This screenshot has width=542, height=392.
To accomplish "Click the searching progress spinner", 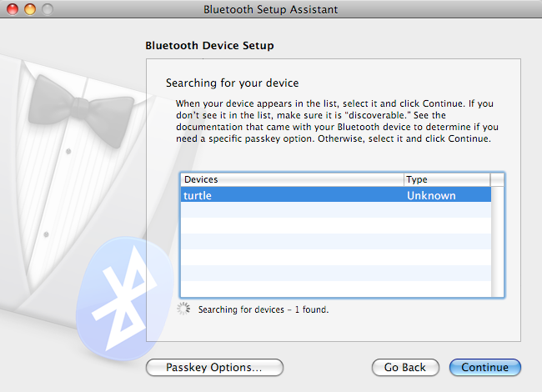I will point(184,309).
